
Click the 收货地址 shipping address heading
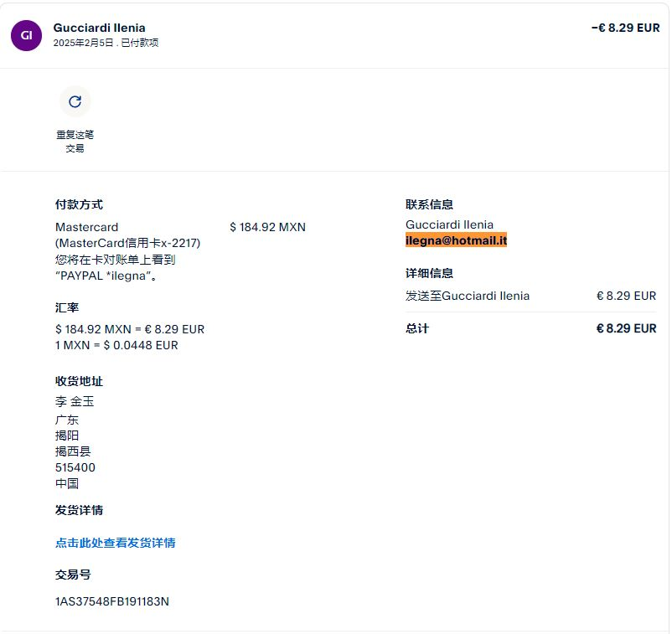click(x=79, y=381)
